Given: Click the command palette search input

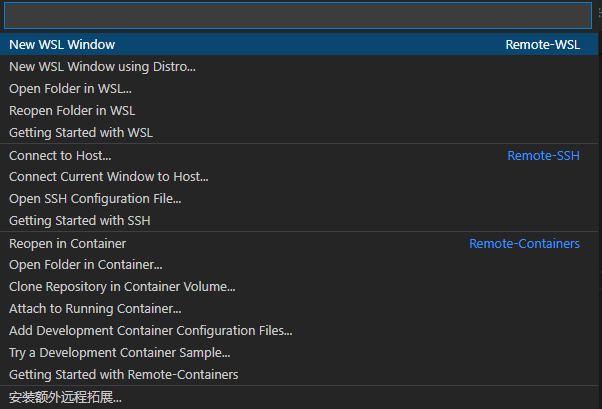Looking at the screenshot, I should point(297,15).
